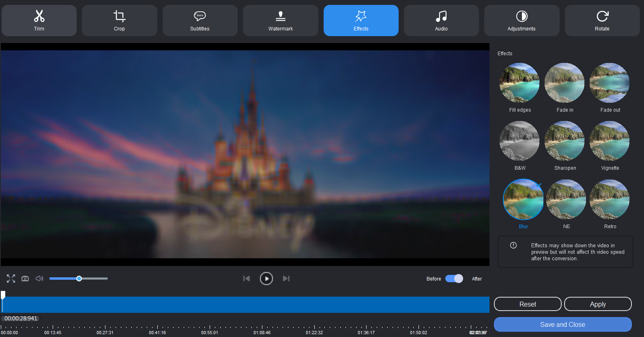Choose the Fade out effect thumbnail

click(x=610, y=83)
